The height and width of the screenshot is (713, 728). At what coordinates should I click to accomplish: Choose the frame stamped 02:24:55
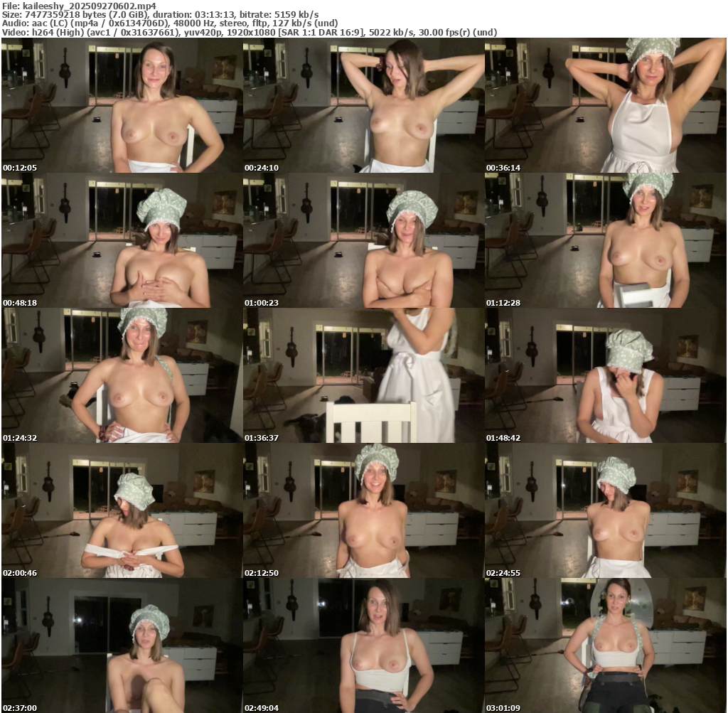pos(606,510)
